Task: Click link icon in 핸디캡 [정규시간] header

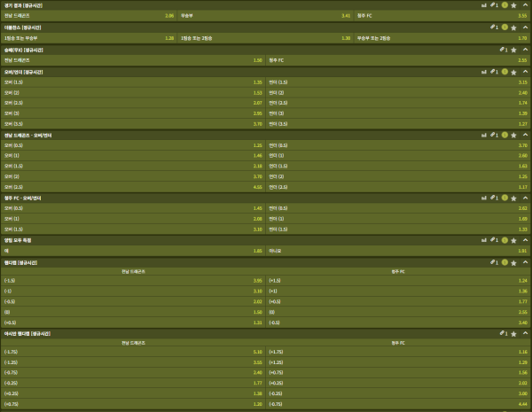Action: pyautogui.click(x=492, y=262)
